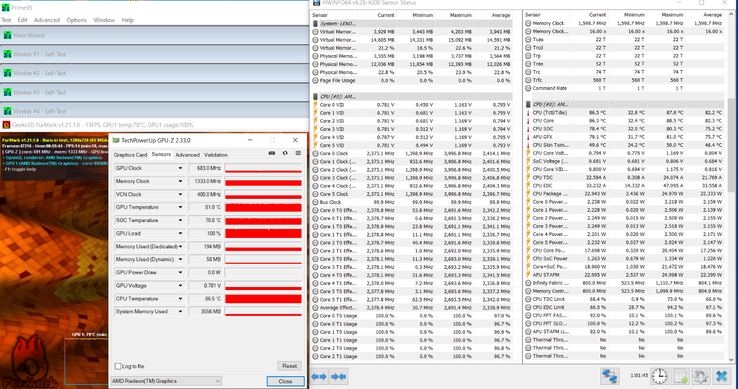The height and width of the screenshot is (389, 738).
Task: Click HWiNFO expand columns double-arrow icon
Action: point(319,376)
